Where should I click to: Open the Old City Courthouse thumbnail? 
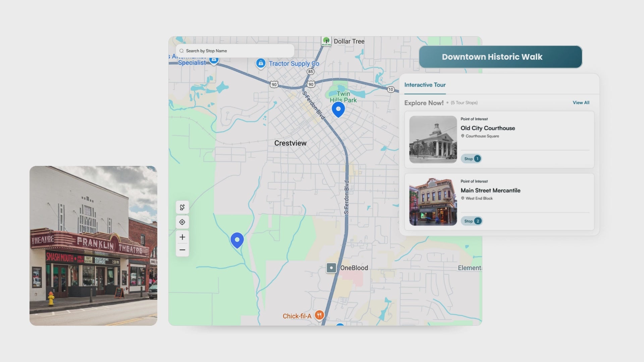pyautogui.click(x=433, y=139)
